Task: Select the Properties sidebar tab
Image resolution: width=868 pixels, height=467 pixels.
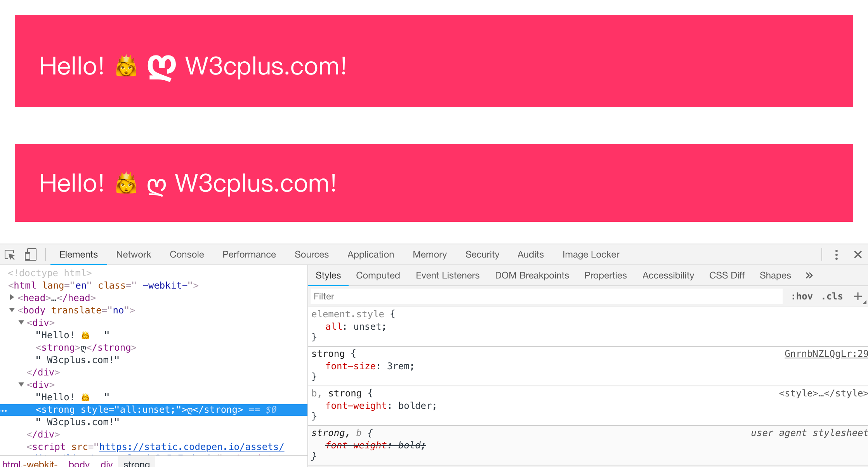Action: coord(606,275)
